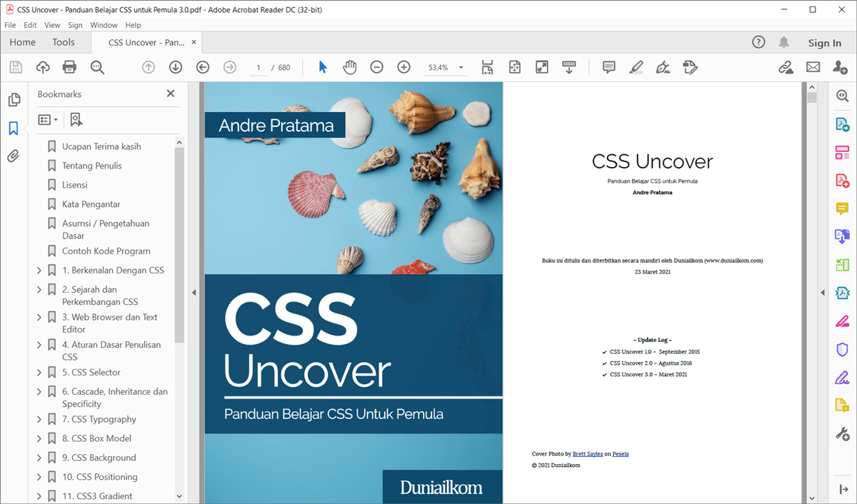
Task: Activate the Hand pan tool
Action: click(x=349, y=67)
